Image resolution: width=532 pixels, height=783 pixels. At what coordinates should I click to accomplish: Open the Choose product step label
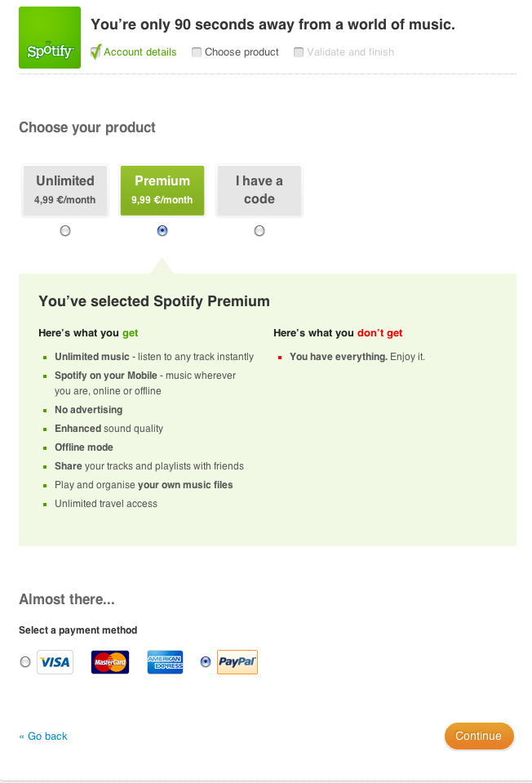[242, 52]
